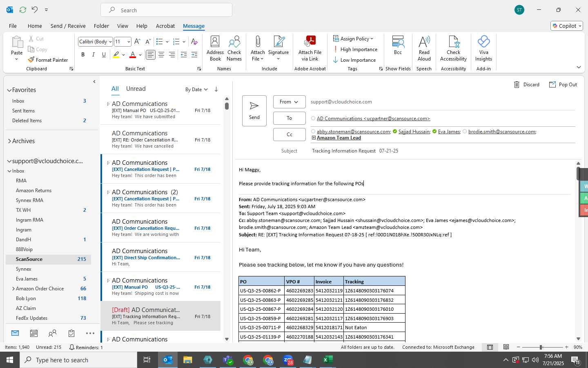Center align the text
588x368 pixels.
tap(161, 54)
